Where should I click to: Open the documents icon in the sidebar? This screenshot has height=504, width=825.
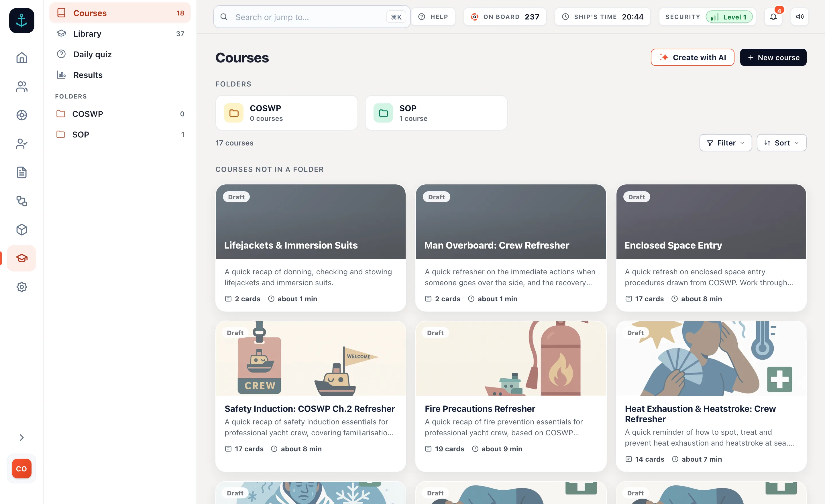(21, 172)
